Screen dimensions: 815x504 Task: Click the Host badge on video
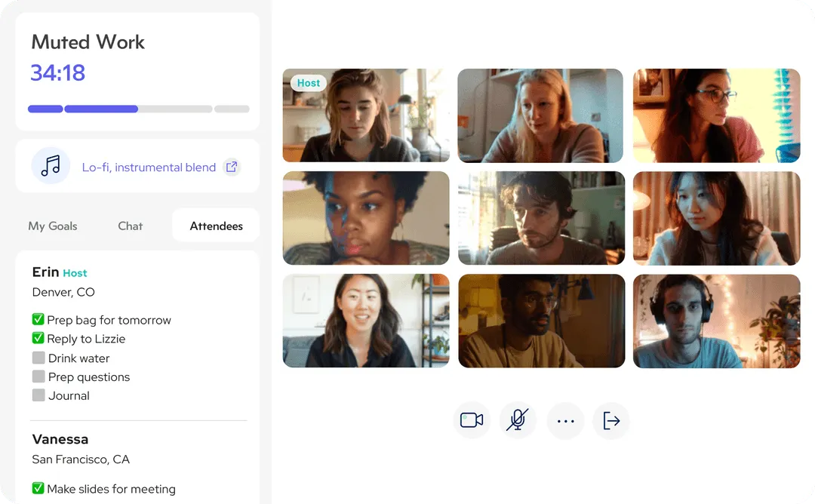pos(308,83)
